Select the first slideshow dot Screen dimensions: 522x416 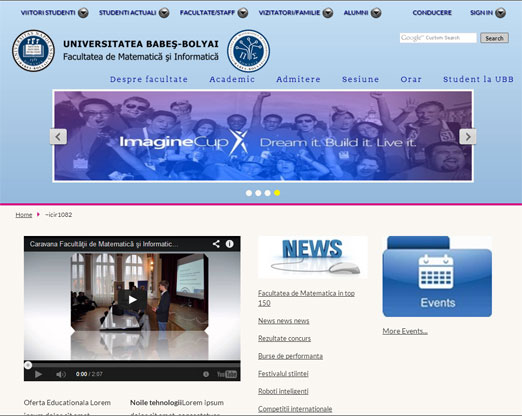(x=249, y=193)
